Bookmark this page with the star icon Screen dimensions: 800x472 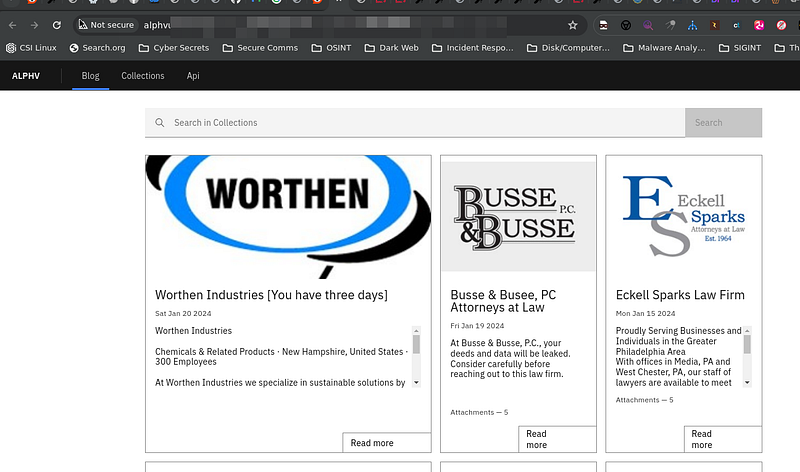572,25
